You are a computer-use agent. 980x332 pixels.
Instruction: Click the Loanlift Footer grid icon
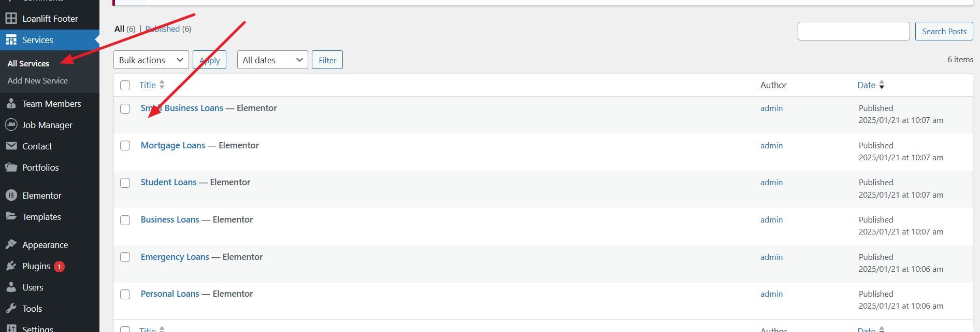pos(11,19)
